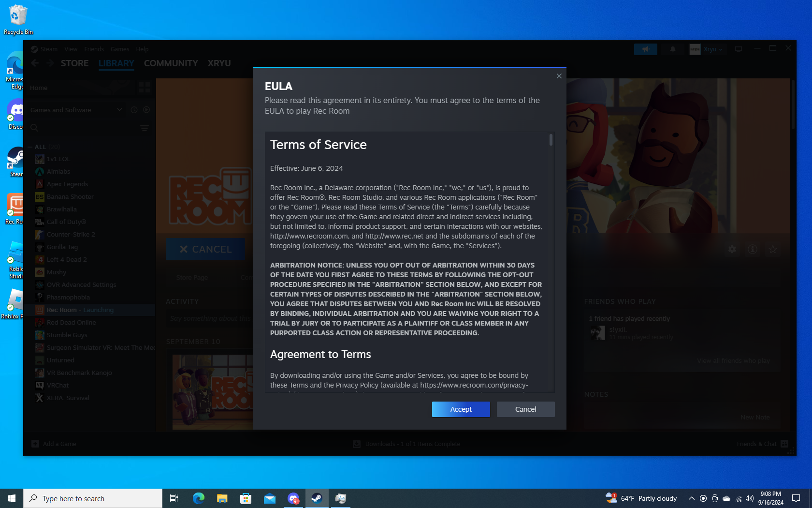Switch library to grid view icon
Screen dimensions: 812x508
[x=145, y=87]
